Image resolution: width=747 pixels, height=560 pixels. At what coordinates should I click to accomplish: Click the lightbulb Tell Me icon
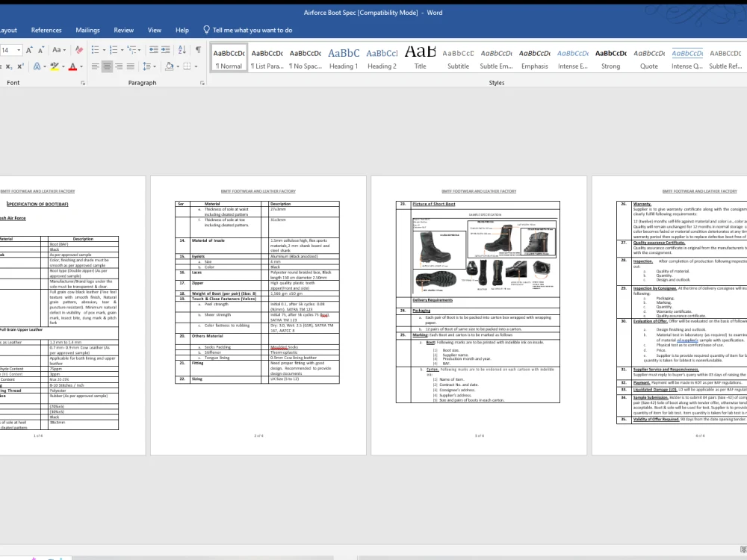pos(206,30)
